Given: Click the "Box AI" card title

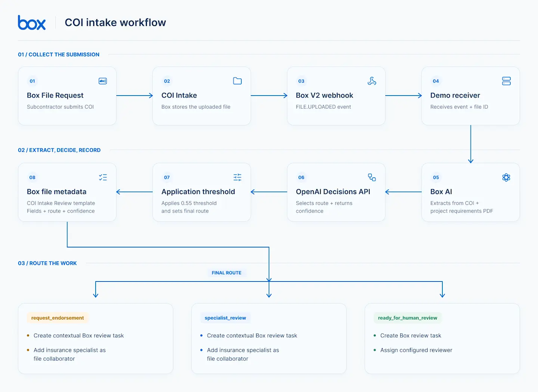Looking at the screenshot, I should tap(441, 192).
